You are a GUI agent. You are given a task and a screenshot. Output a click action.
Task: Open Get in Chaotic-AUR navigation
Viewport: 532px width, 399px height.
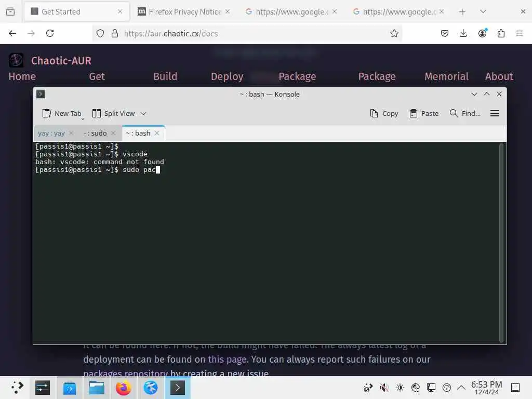[97, 76]
